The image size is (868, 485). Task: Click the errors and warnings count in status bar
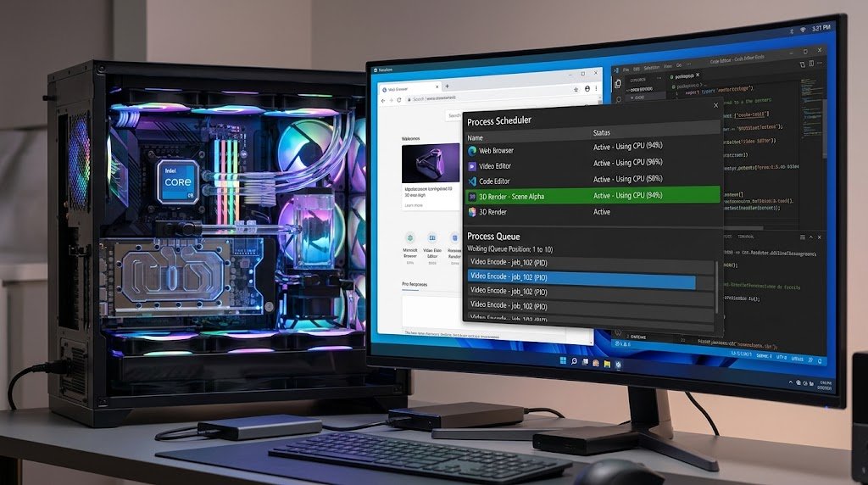click(624, 343)
